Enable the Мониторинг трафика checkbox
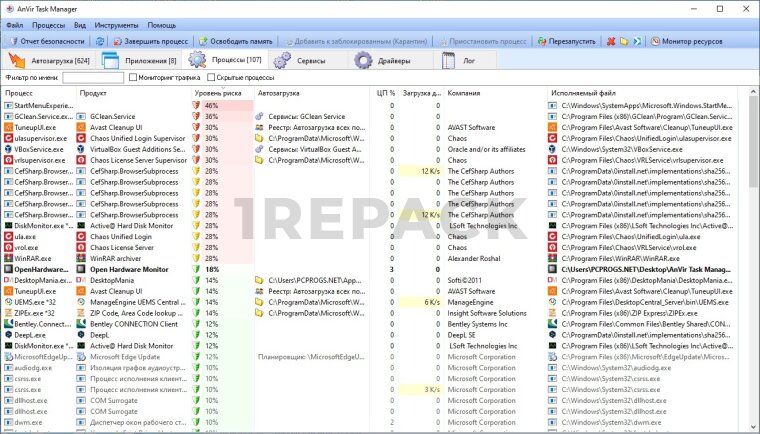The width and height of the screenshot is (760, 434). 133,77
